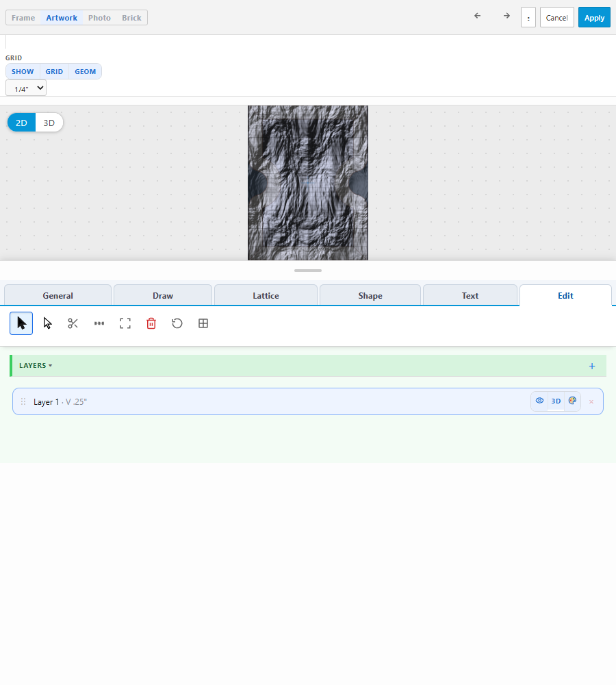Click the Apply button

click(594, 18)
